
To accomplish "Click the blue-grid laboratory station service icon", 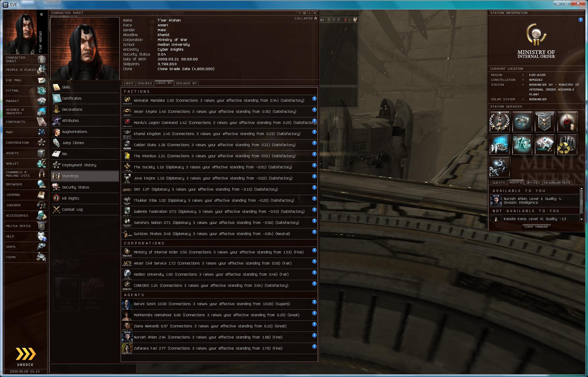I will 500,144.
